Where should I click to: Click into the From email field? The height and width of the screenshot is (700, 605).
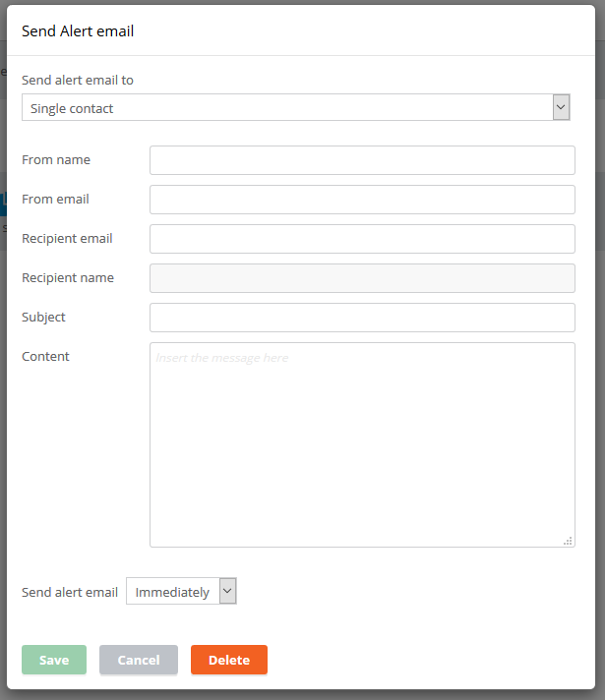click(x=362, y=200)
